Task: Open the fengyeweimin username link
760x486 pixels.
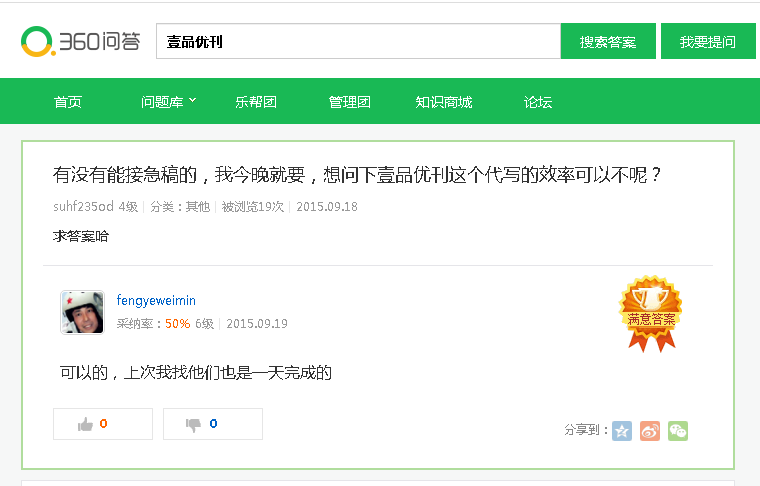Action: click(156, 300)
